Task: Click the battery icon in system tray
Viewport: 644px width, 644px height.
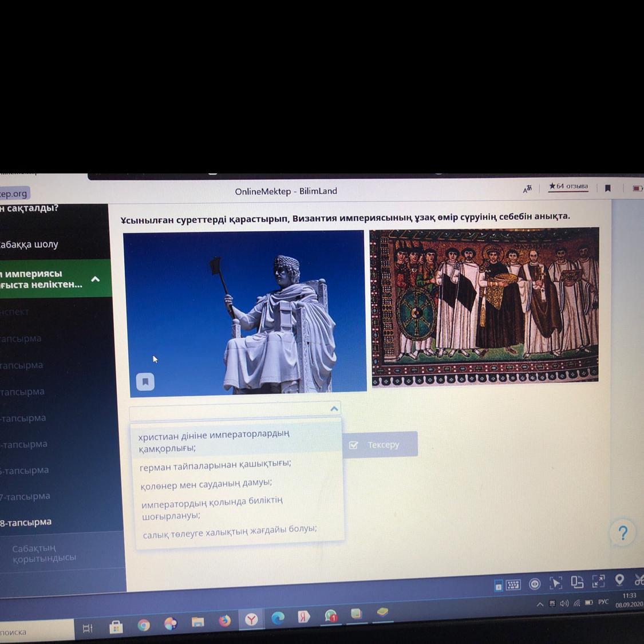Action: (589, 603)
